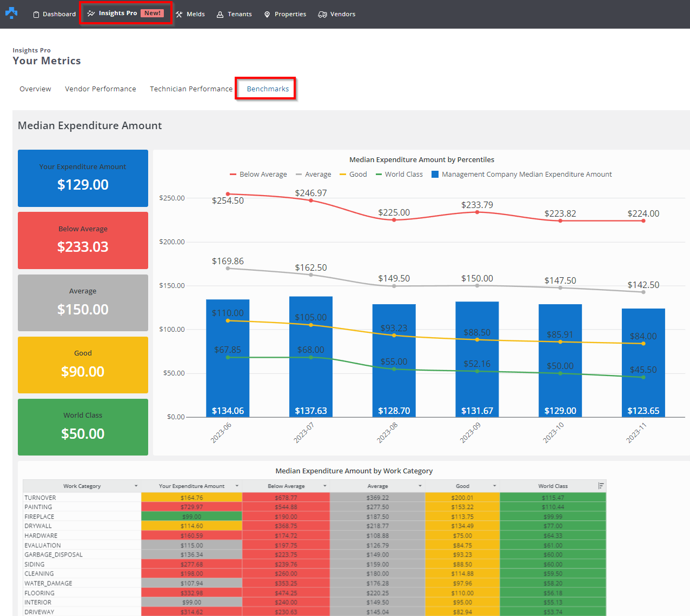Image resolution: width=690 pixels, height=616 pixels.
Task: Toggle Management Company Median Expenditure legend entry
Action: tap(522, 175)
